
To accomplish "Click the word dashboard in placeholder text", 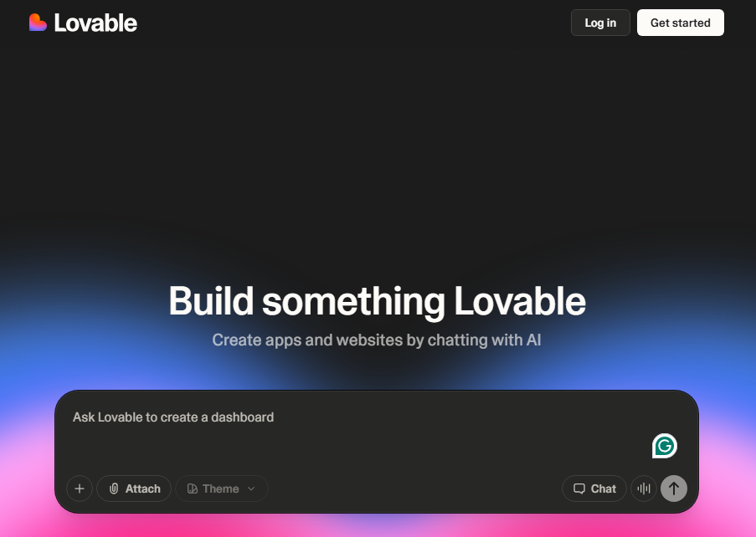I will pos(243,417).
